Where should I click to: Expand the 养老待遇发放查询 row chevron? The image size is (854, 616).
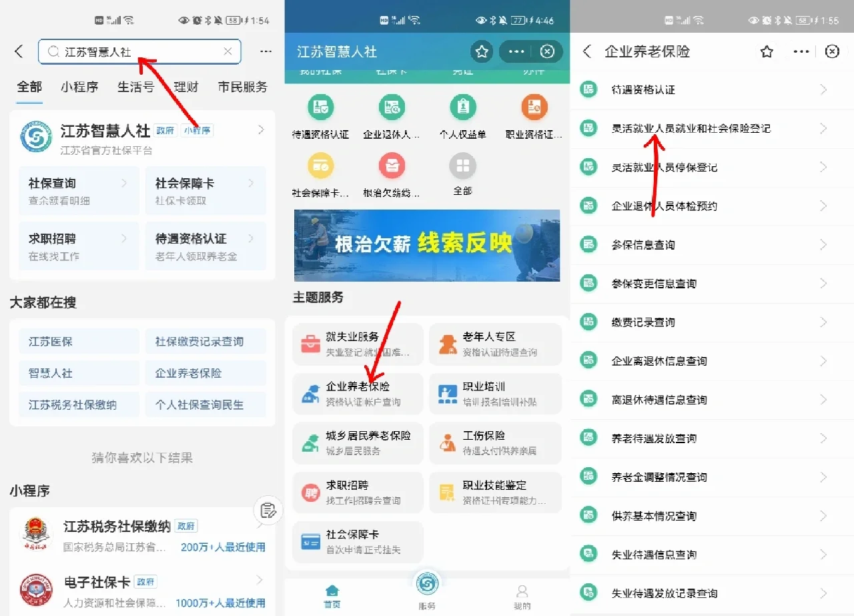[824, 438]
